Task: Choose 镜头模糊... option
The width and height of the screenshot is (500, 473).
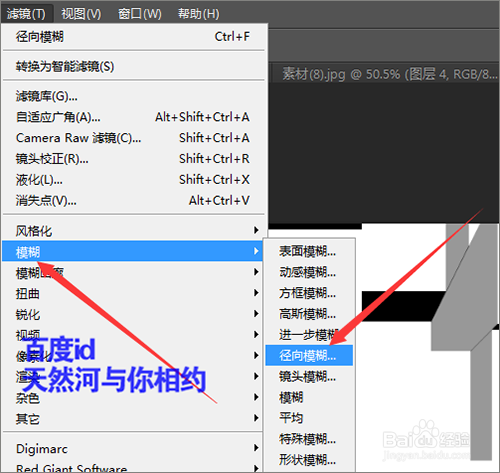Action: [309, 377]
